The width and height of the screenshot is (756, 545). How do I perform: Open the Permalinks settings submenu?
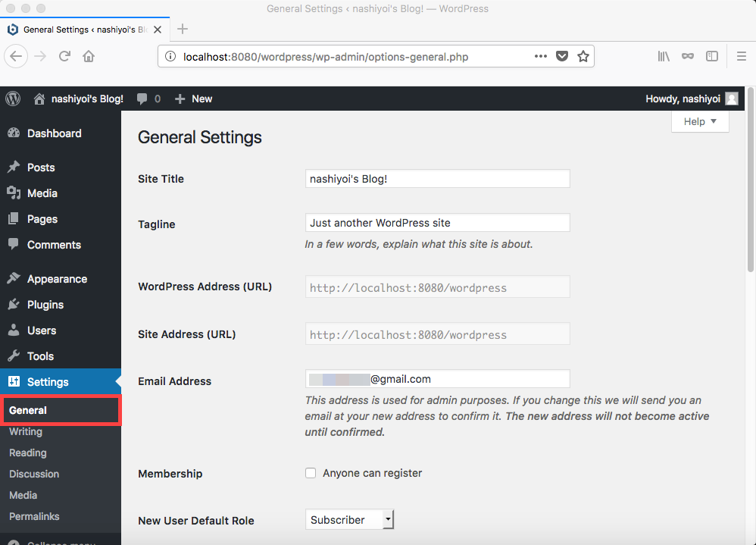tap(34, 516)
